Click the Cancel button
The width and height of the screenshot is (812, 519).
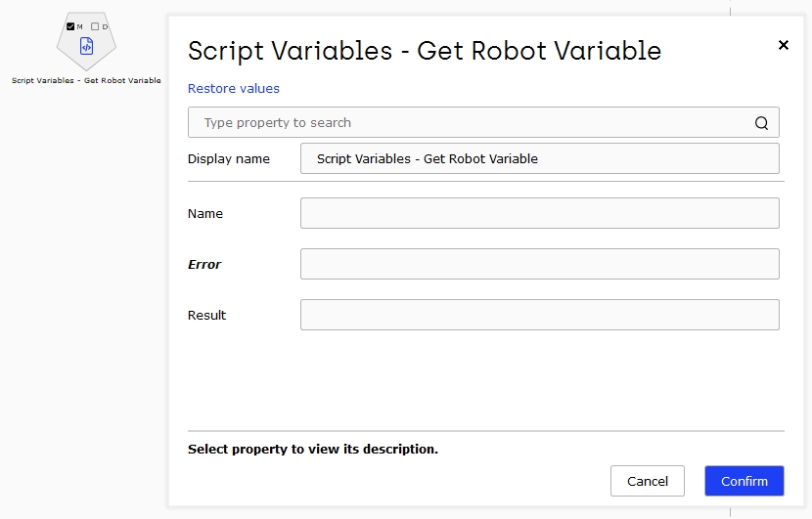tap(648, 481)
